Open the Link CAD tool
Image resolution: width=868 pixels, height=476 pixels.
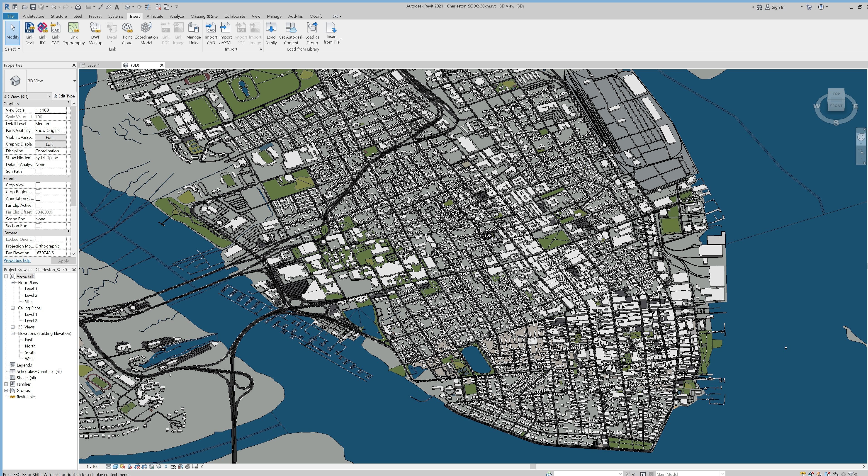point(55,33)
